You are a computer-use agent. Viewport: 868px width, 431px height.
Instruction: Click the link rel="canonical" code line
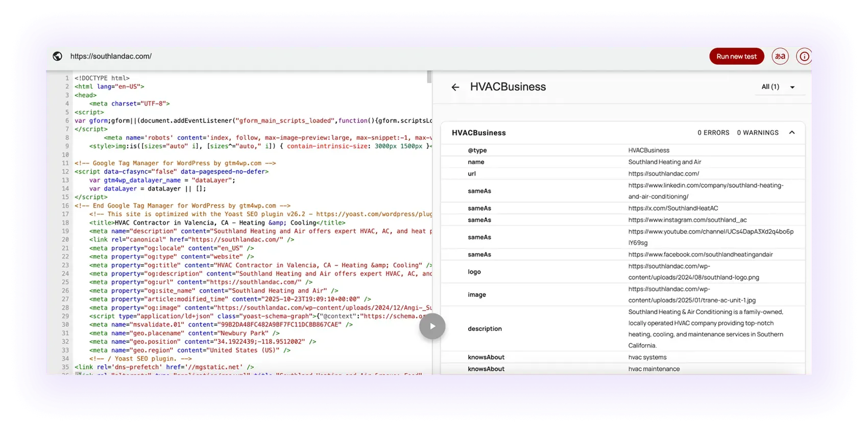tap(191, 240)
